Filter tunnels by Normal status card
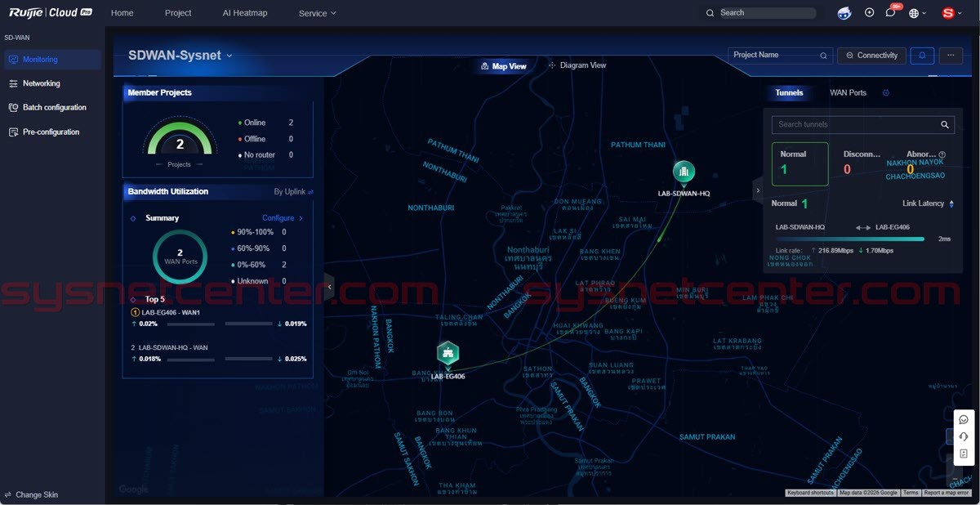Screen dimensions: 980x505 coord(800,163)
